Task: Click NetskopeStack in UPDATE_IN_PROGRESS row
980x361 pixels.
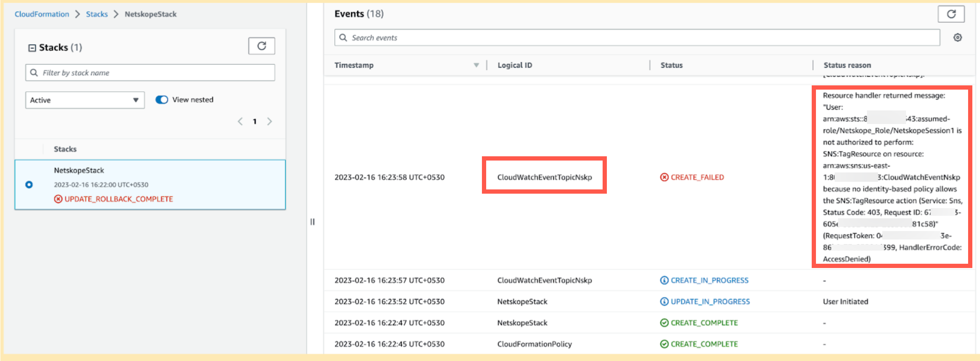Action: tap(522, 302)
